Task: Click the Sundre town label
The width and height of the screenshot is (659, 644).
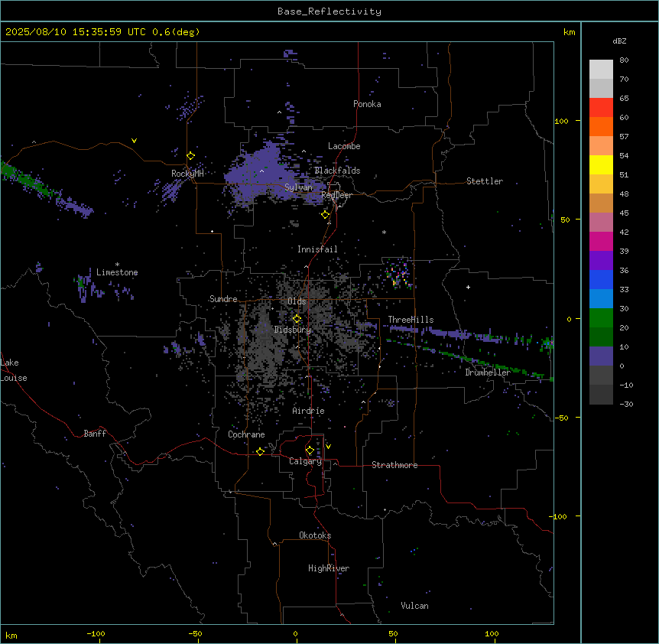Action: pos(223,299)
